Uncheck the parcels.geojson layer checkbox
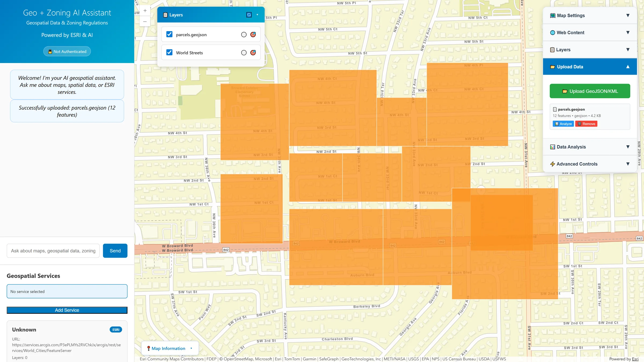The height and width of the screenshot is (362, 644). click(x=169, y=34)
